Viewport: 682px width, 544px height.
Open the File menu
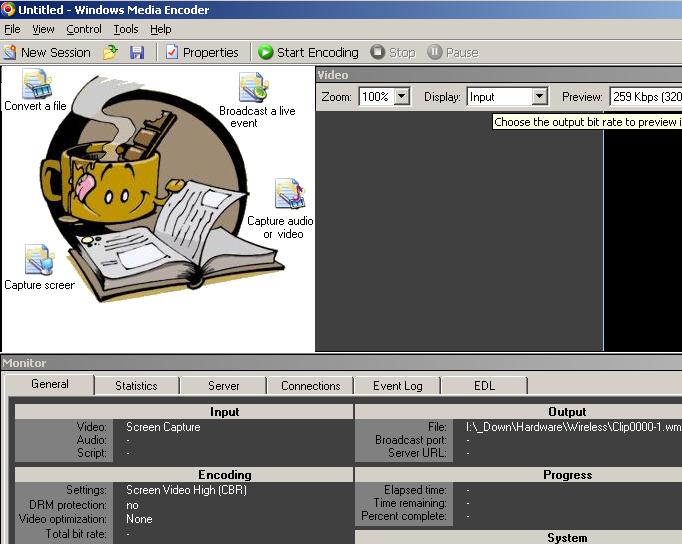12,29
